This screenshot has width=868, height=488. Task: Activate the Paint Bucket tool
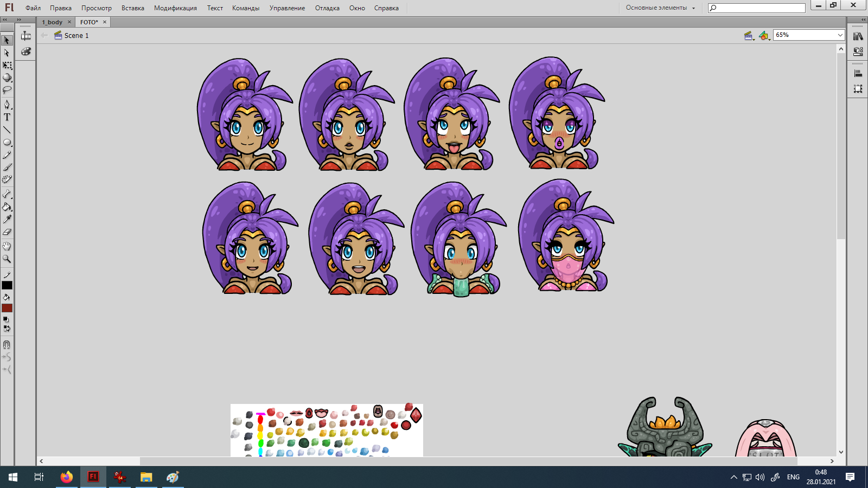[7, 207]
